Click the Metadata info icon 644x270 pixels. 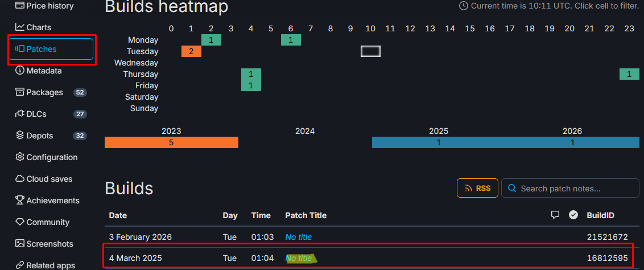pyautogui.click(x=20, y=71)
